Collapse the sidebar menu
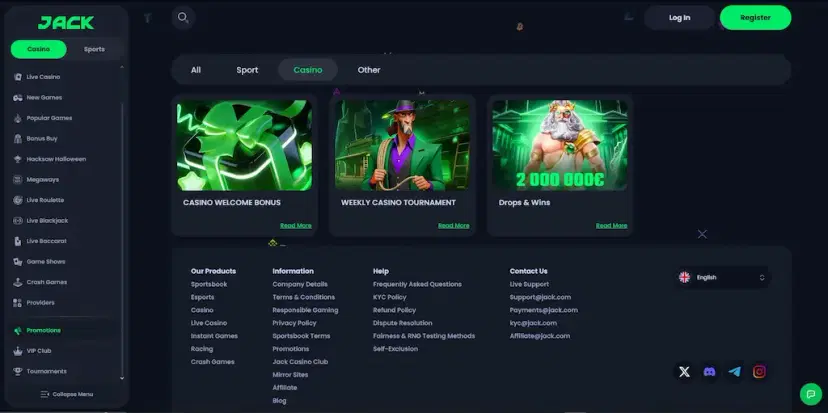The height and width of the screenshot is (413, 828). [67, 394]
